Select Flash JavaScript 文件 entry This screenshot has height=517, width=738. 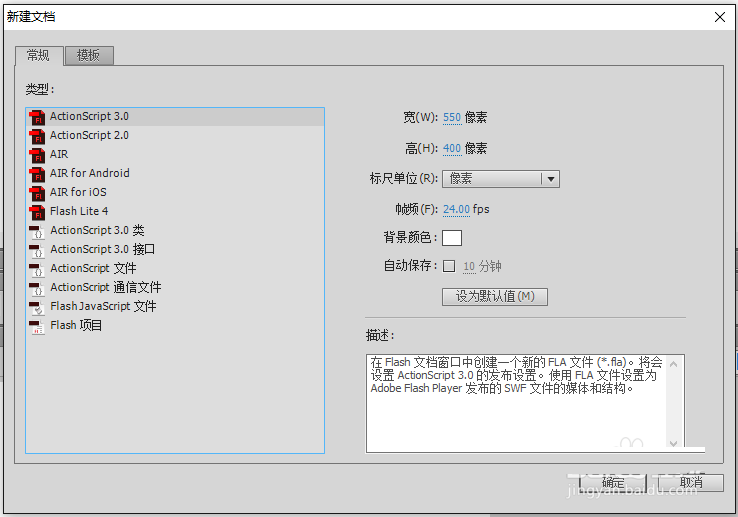[175, 306]
